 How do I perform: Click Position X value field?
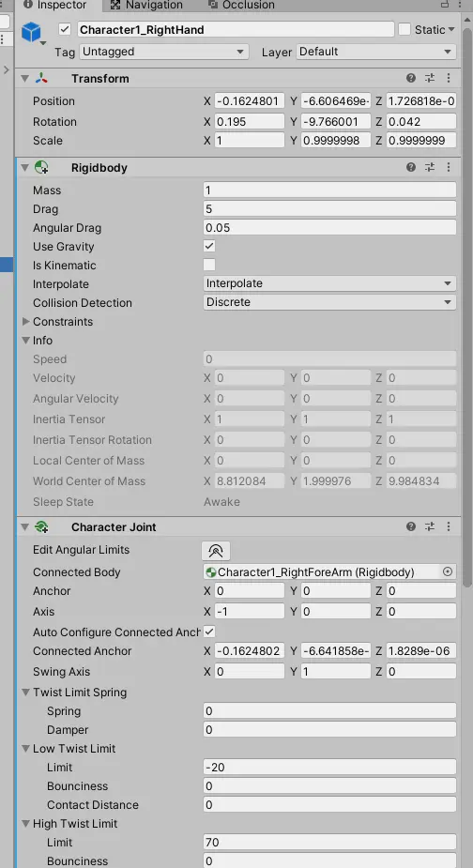click(250, 100)
